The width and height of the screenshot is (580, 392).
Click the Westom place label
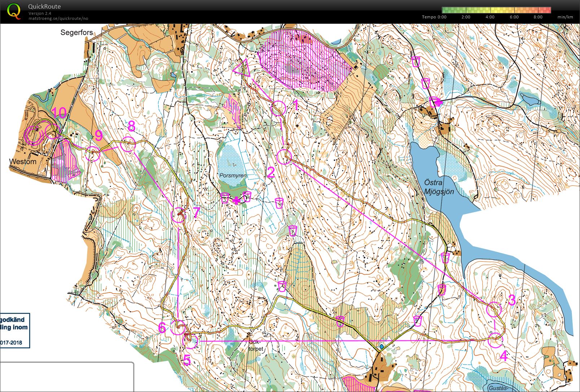tap(23, 162)
